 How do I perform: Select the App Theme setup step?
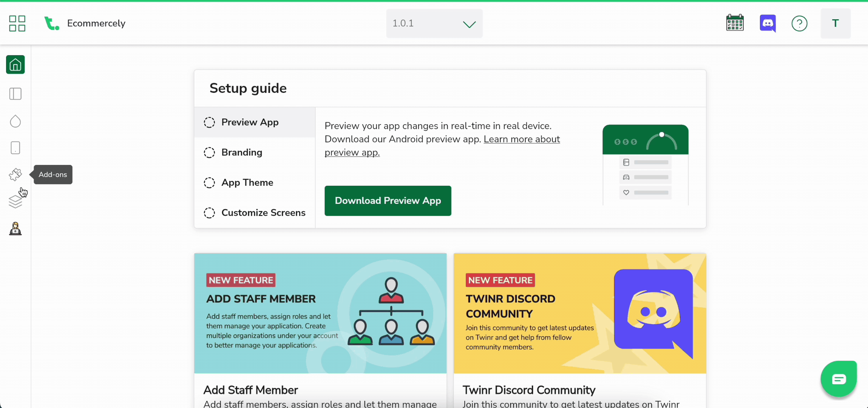[247, 182]
